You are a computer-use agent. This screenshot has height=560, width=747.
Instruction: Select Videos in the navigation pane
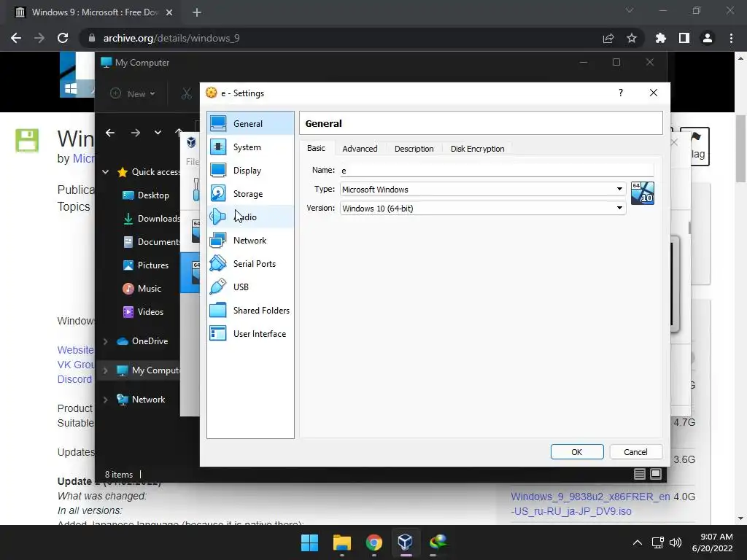(144, 312)
